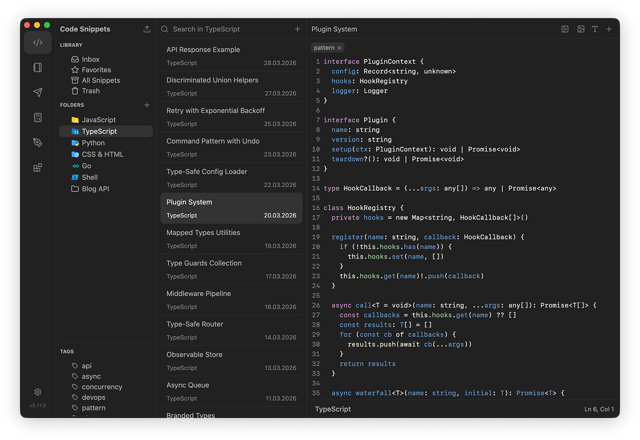Click the export icon beside Code Snippets
The image size is (640, 440).
pos(147,29)
